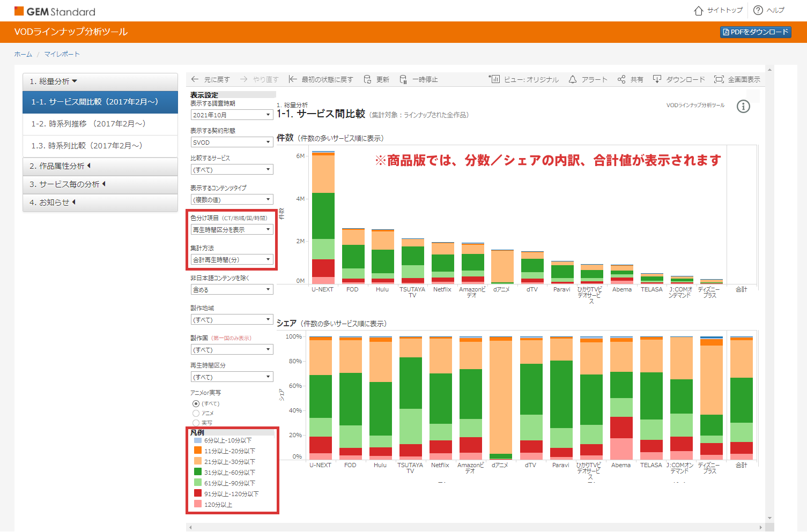The image size is (807, 532).
Task: Click the 91分以上-120分以下 legend swatch
Action: coord(198,493)
